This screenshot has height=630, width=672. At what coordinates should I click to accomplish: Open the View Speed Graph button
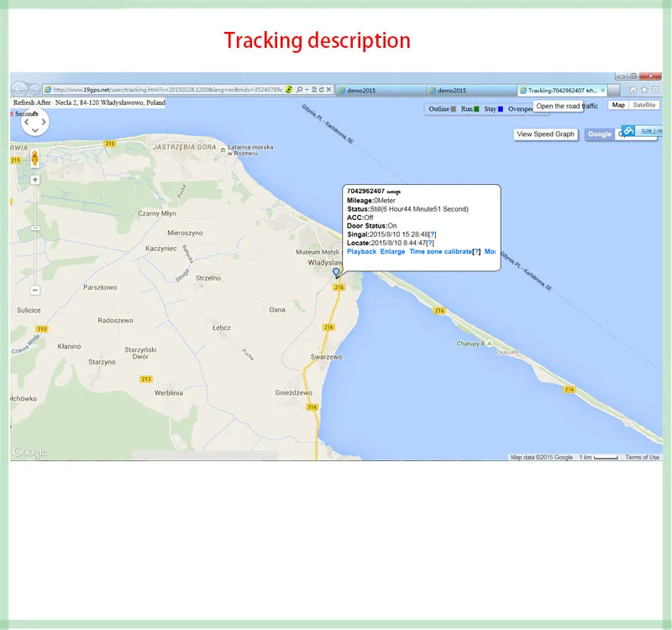545,134
